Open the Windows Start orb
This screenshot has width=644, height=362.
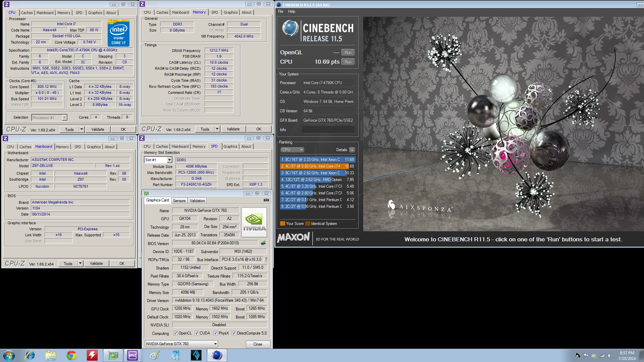[9, 355]
